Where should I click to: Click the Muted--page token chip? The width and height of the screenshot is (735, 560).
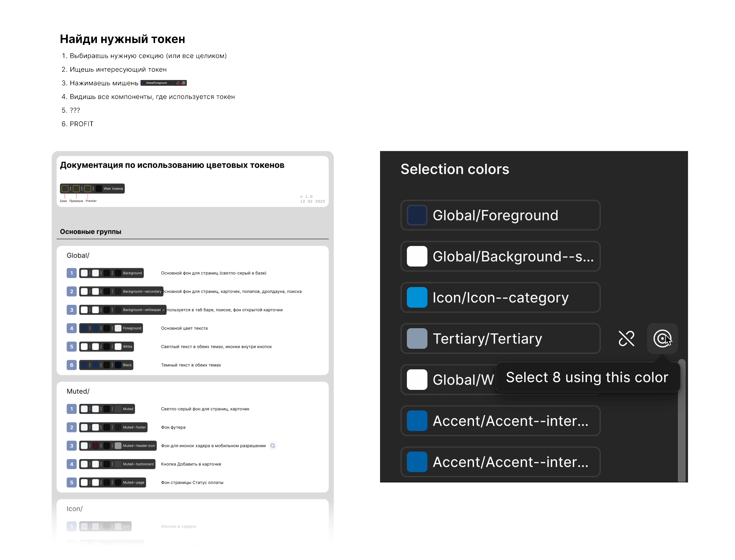coord(113,482)
